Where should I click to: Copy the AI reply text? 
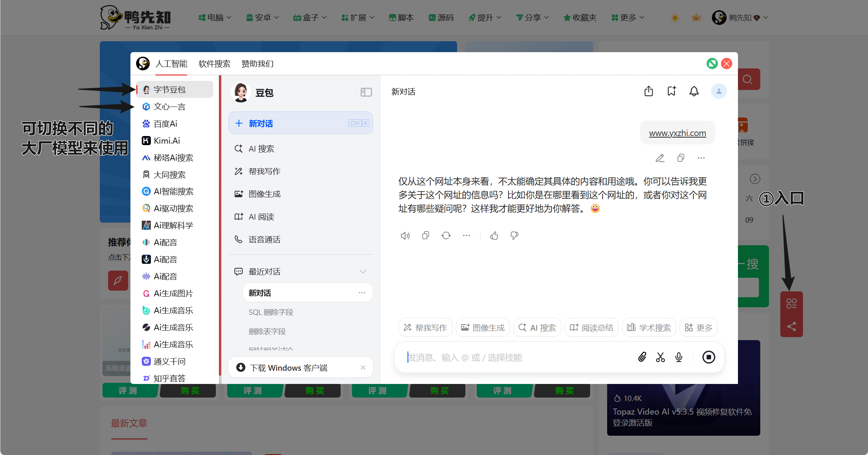coord(426,236)
